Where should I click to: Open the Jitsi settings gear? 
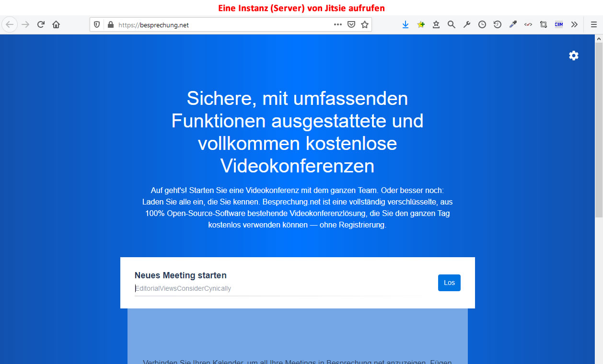coord(574,56)
